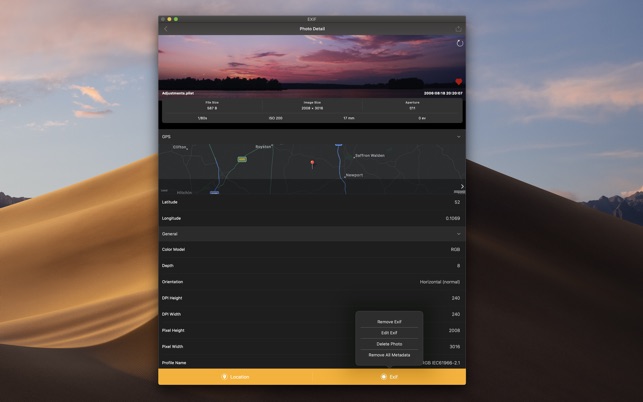
Task: Click the Location button in bottom bar
Action: [x=235, y=377]
